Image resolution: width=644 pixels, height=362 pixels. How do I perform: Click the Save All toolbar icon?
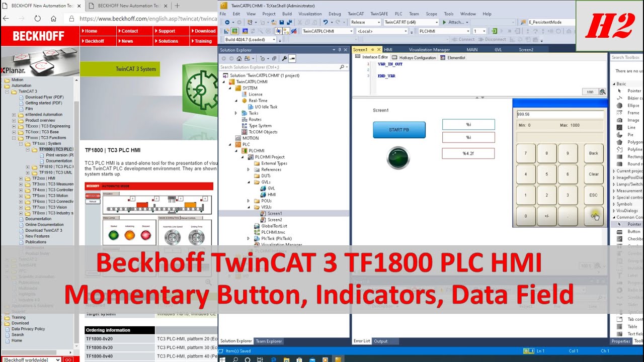pyautogui.click(x=289, y=22)
